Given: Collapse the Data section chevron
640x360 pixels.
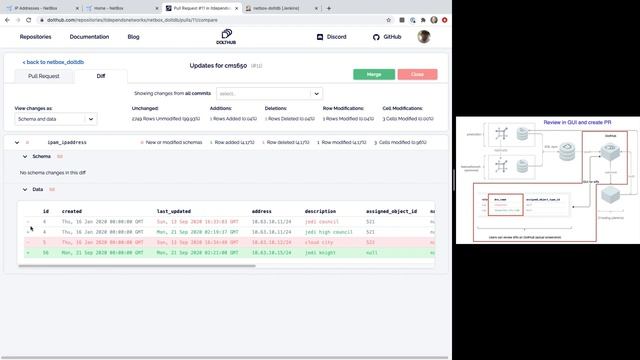Looking at the screenshot, I should (25, 189).
